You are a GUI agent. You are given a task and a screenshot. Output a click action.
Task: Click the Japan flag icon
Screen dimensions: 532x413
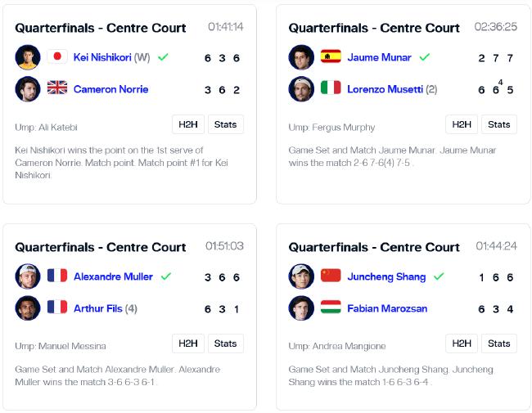tap(57, 57)
